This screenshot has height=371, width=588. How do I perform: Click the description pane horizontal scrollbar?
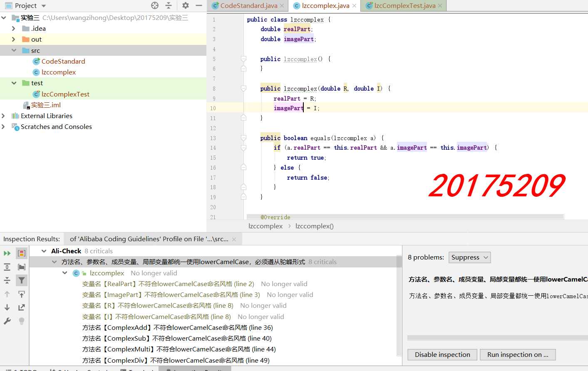click(x=498, y=338)
